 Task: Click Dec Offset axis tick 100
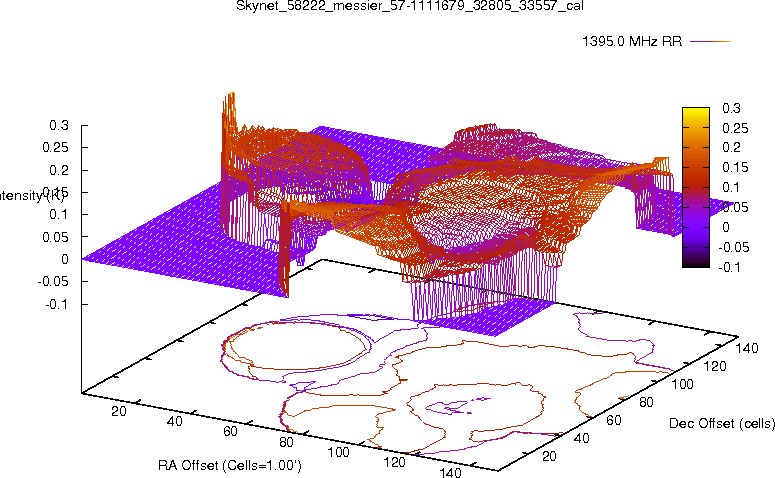683,384
